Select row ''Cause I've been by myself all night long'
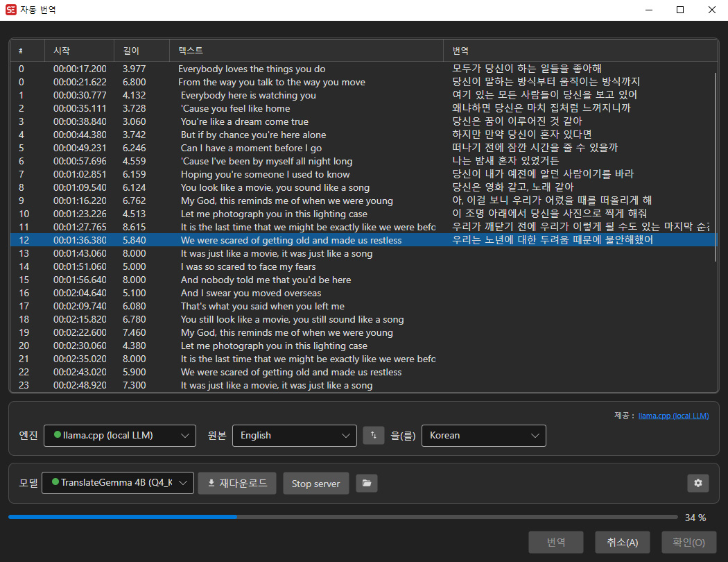The width and height of the screenshot is (728, 562). point(362,161)
